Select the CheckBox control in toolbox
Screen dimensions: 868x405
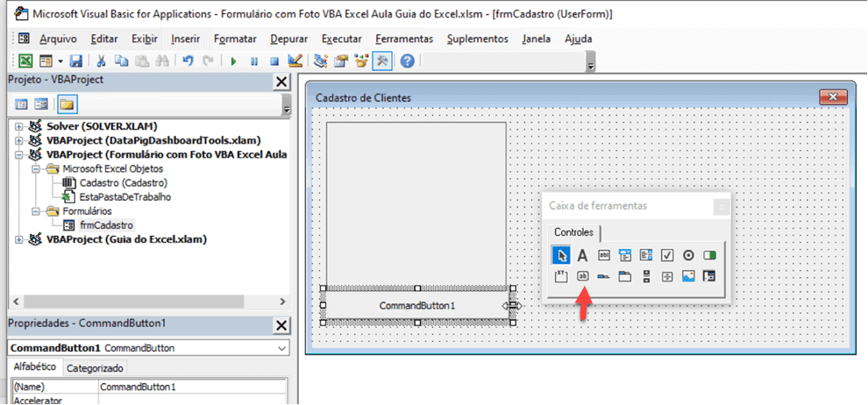tap(667, 255)
